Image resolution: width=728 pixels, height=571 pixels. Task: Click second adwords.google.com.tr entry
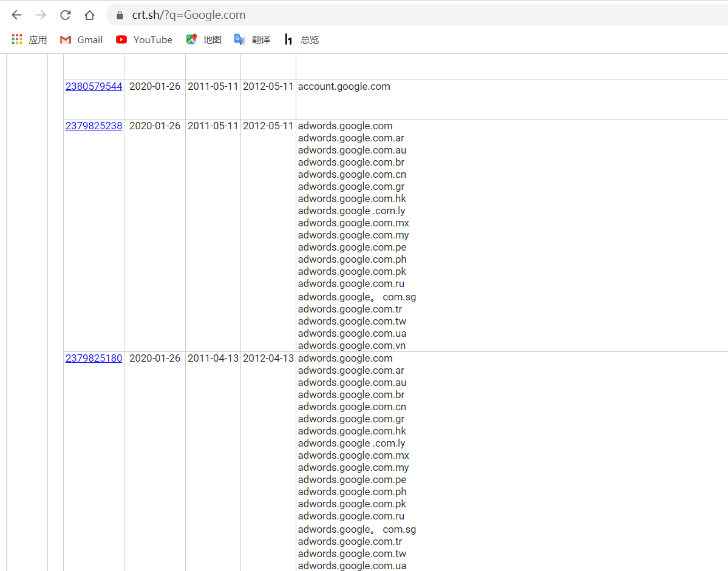pyautogui.click(x=350, y=542)
